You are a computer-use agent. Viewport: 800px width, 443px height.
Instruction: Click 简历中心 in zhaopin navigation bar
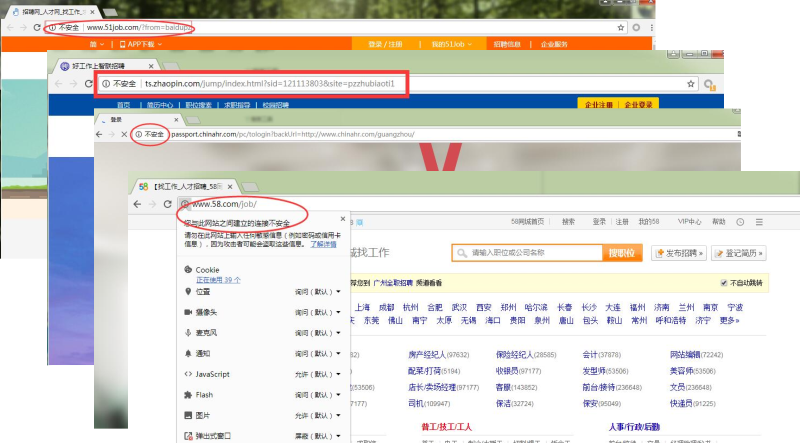pos(160,105)
